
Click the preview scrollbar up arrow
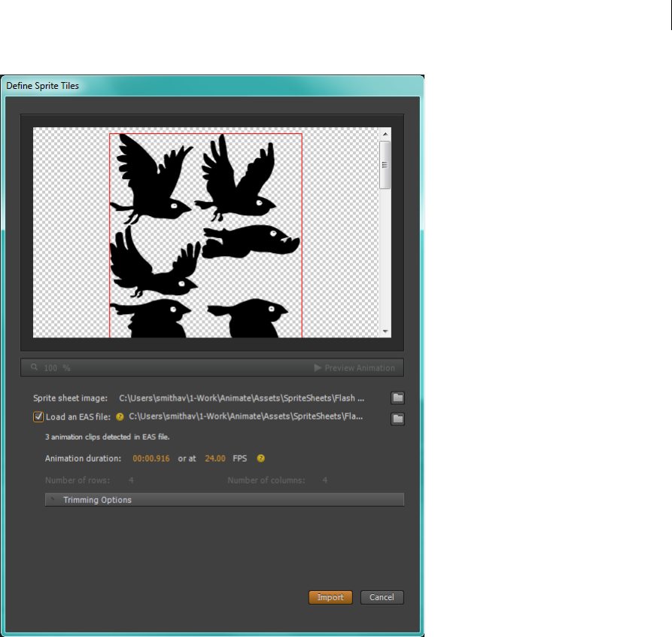pos(385,134)
